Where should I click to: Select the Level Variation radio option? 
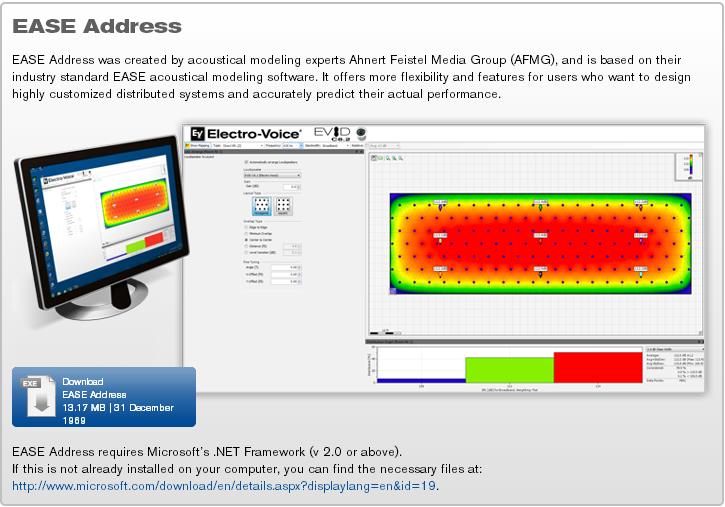pos(246,252)
